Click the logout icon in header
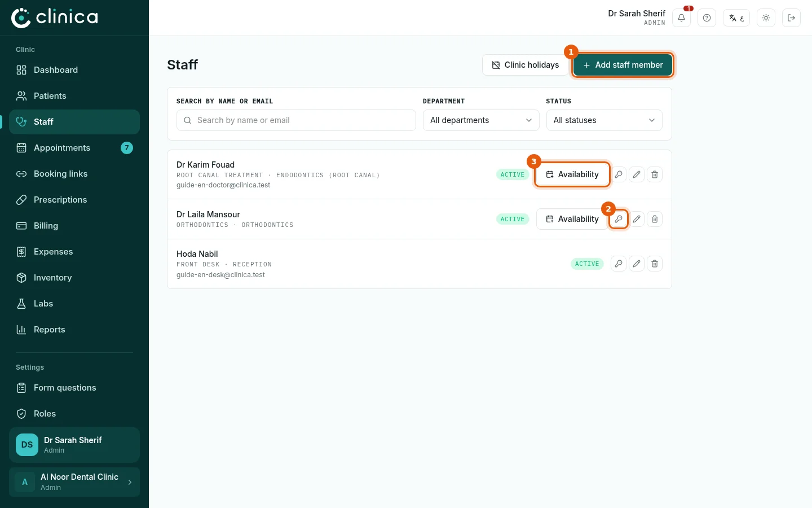 [791, 18]
